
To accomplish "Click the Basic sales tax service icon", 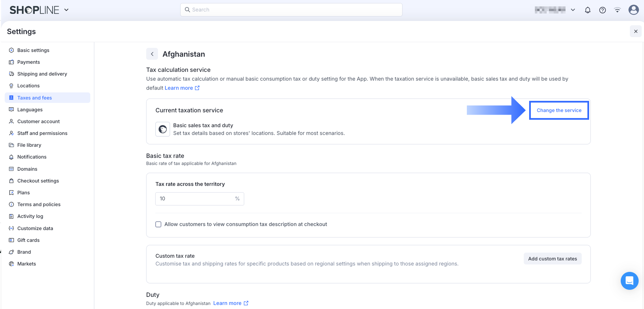I will (163, 129).
